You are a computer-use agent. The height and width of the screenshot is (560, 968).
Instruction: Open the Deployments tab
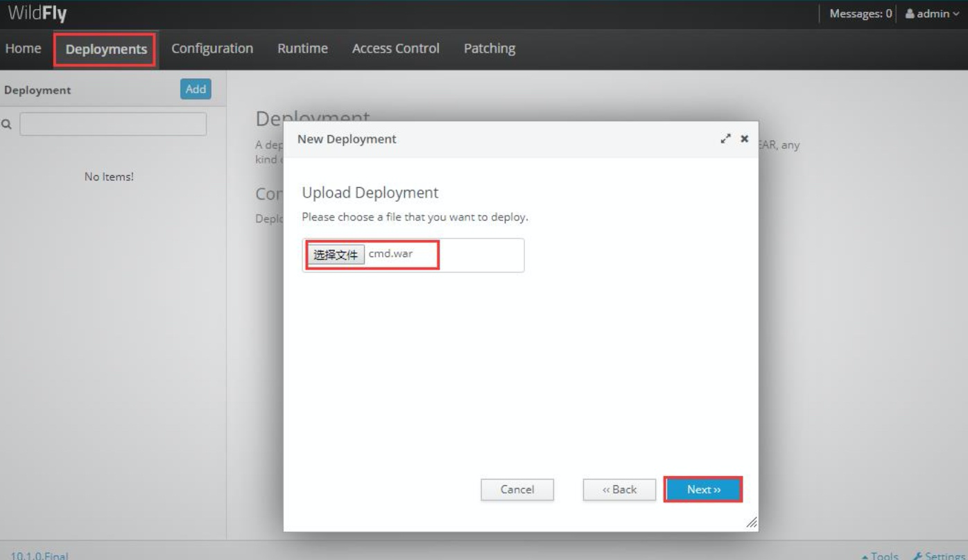click(105, 49)
